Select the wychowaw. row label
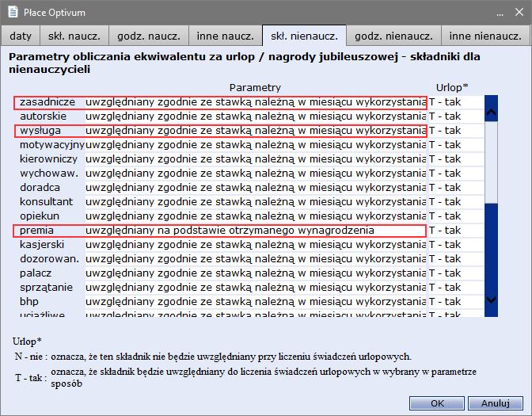Viewport: 532px width, 416px height. [x=49, y=174]
